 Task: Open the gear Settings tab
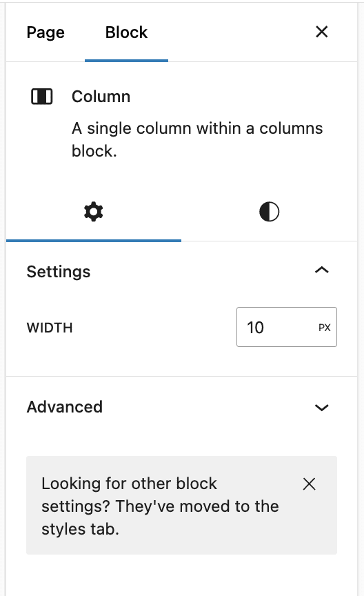coord(94,212)
